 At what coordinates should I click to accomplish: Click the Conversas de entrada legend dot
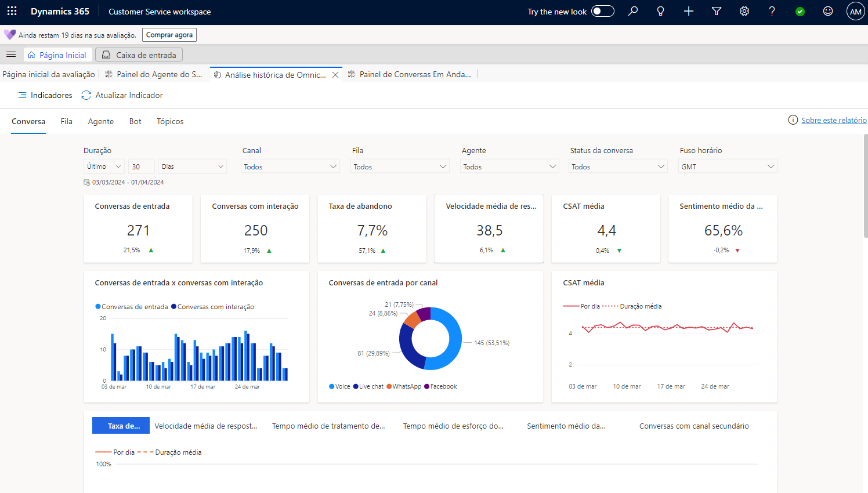tap(98, 307)
